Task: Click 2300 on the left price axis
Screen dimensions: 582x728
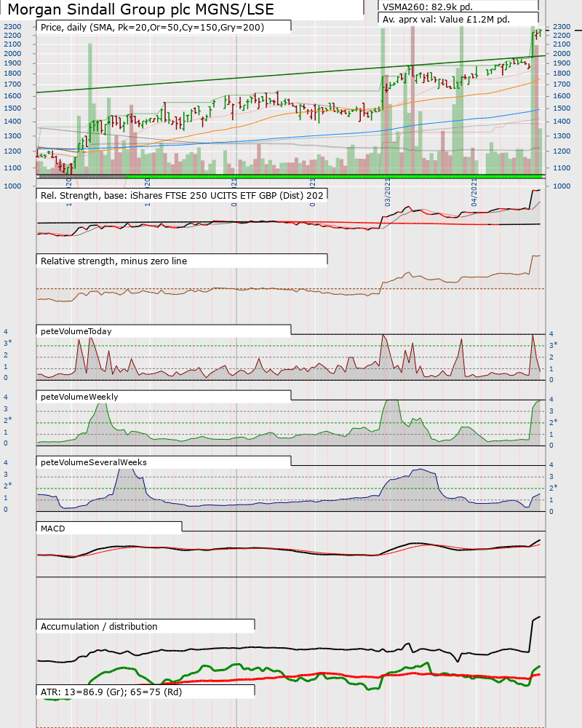Action: pyautogui.click(x=12, y=26)
